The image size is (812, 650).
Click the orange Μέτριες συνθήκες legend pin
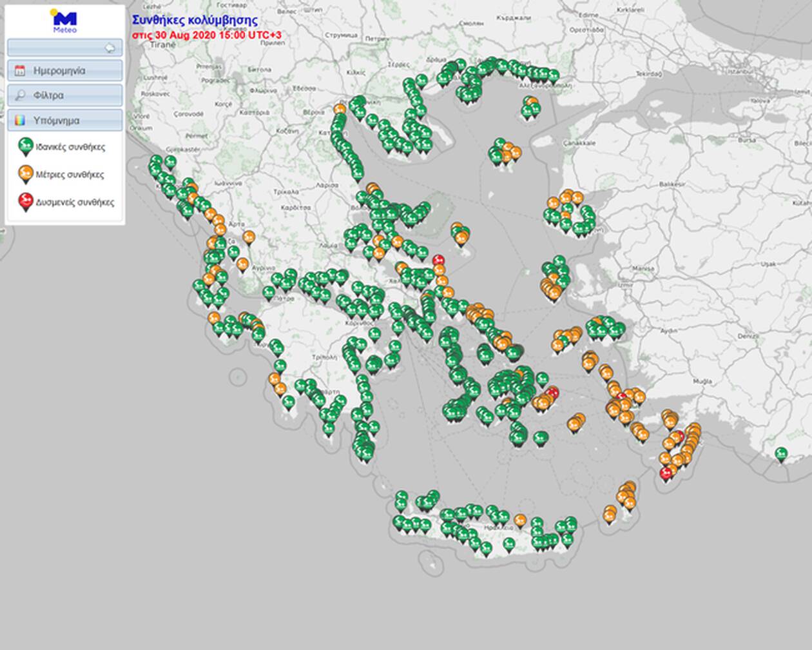coord(24,174)
